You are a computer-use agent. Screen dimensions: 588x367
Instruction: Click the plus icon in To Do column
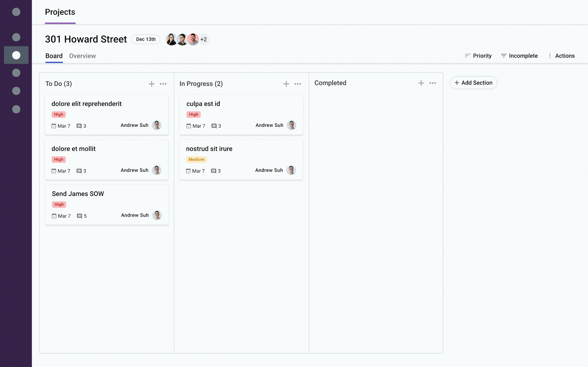click(151, 84)
